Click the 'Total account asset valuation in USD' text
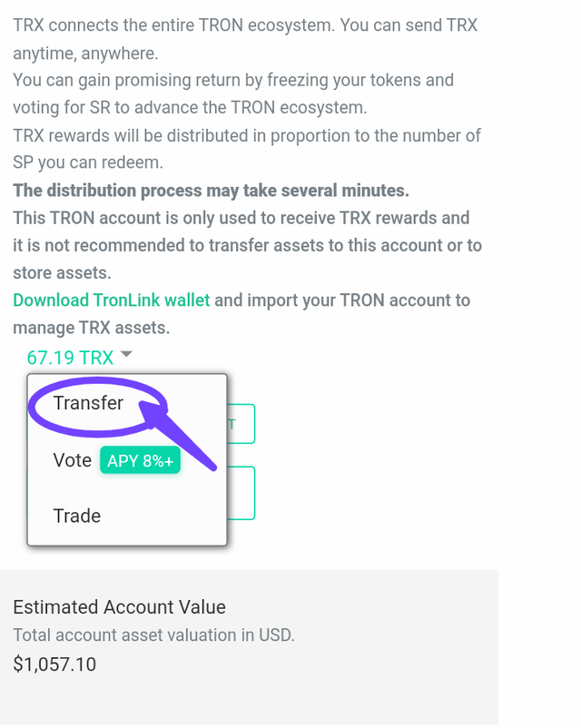 (x=153, y=635)
